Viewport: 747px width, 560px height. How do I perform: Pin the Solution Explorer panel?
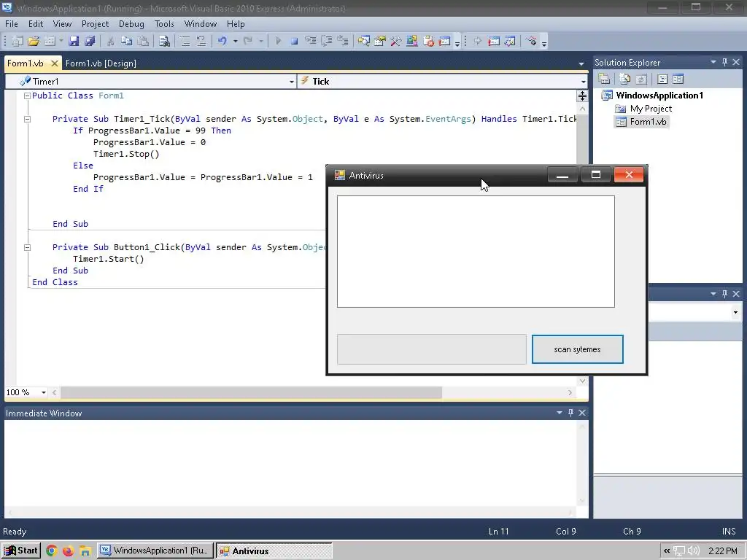724,63
